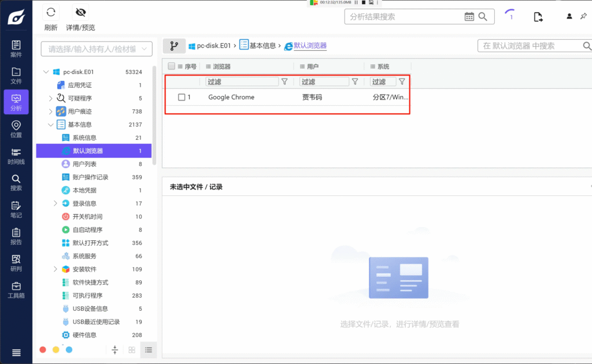Screen dimensions: 592x364
Task: Open the 浏览器 column header menu
Action: tap(208, 66)
